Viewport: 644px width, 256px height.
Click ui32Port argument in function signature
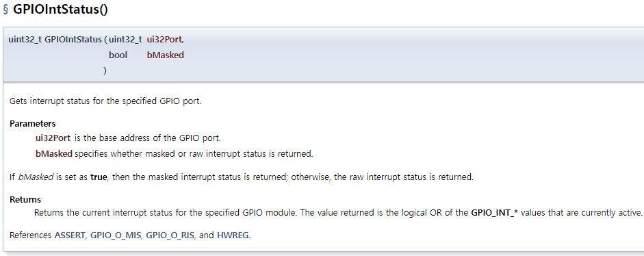[165, 40]
